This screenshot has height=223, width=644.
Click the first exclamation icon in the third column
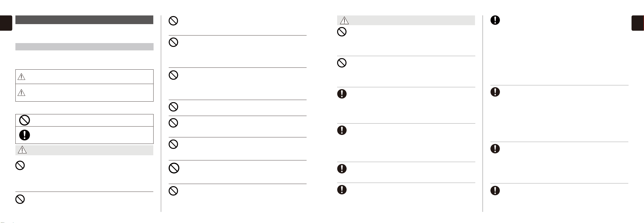[x=342, y=94]
